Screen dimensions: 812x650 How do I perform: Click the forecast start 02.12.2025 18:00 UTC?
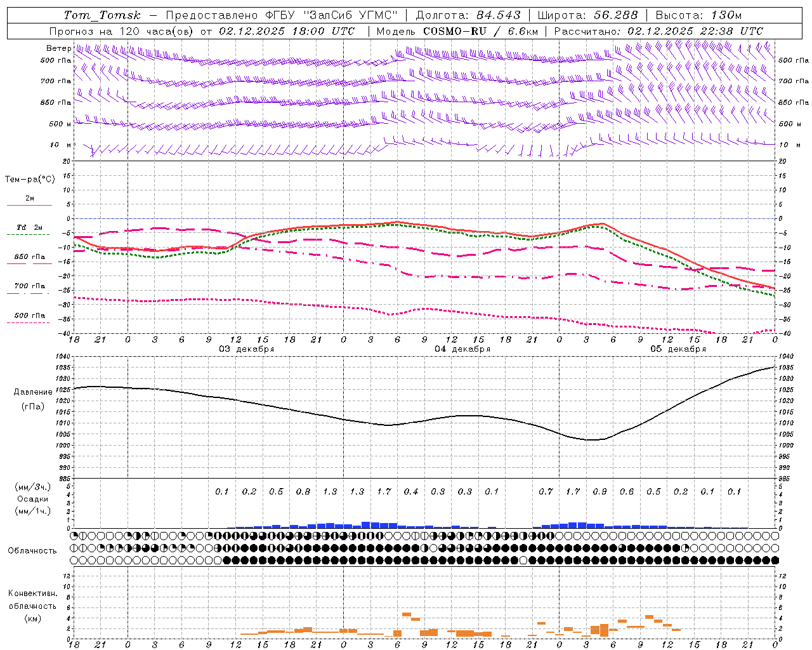[287, 31]
